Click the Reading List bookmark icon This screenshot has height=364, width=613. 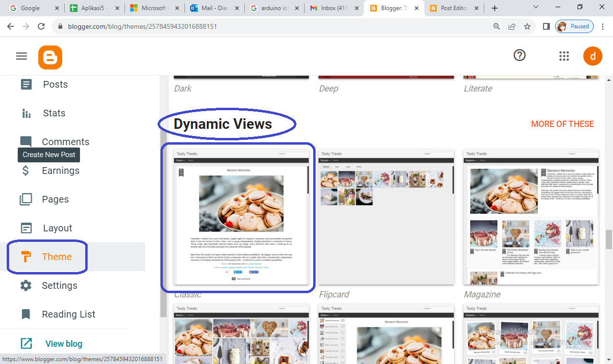[x=26, y=314]
